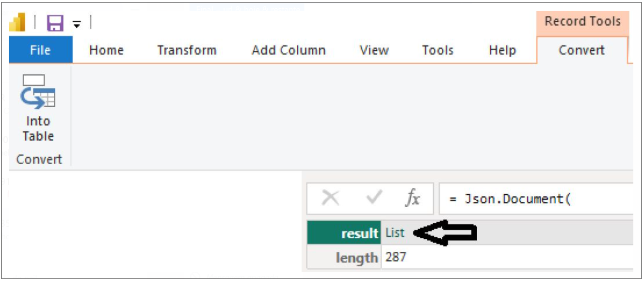644x281 pixels.
Task: Select the length field name cell
Action: 344,257
